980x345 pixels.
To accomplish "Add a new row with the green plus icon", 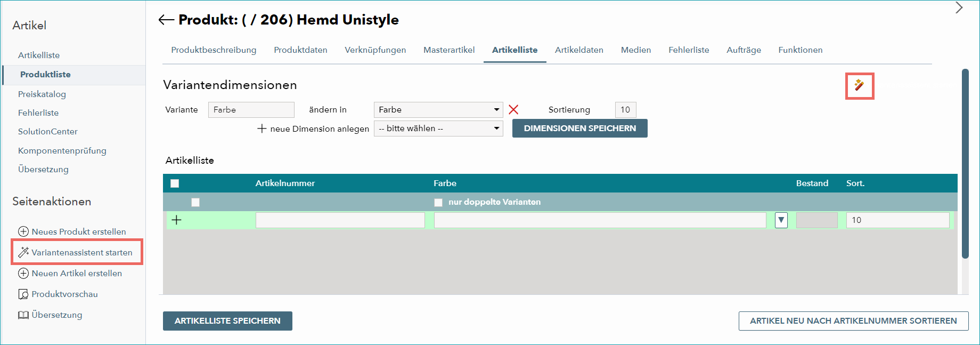I will point(177,220).
